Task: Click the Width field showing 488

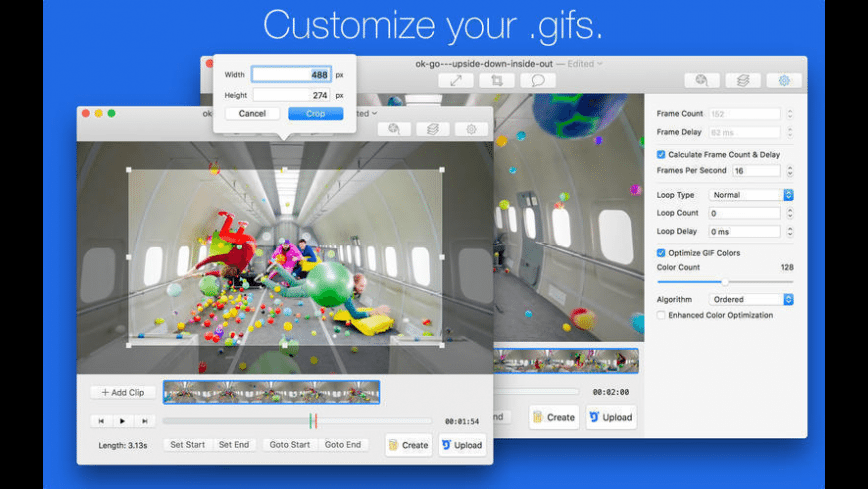Action: [291, 74]
